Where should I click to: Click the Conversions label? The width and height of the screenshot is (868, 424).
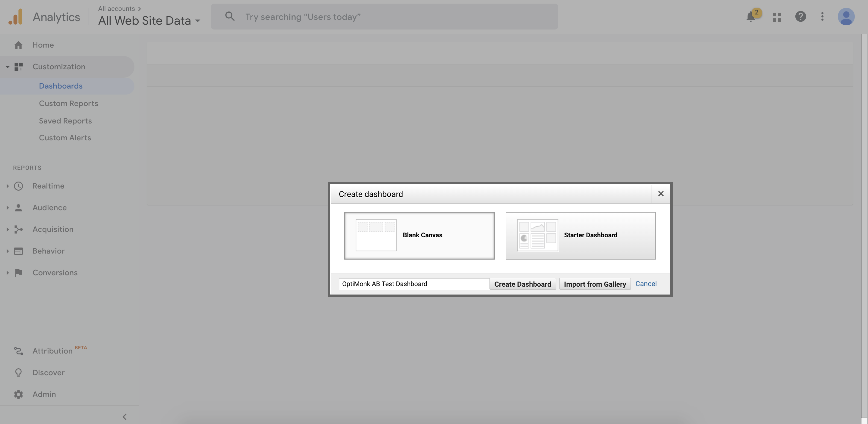pyautogui.click(x=55, y=273)
